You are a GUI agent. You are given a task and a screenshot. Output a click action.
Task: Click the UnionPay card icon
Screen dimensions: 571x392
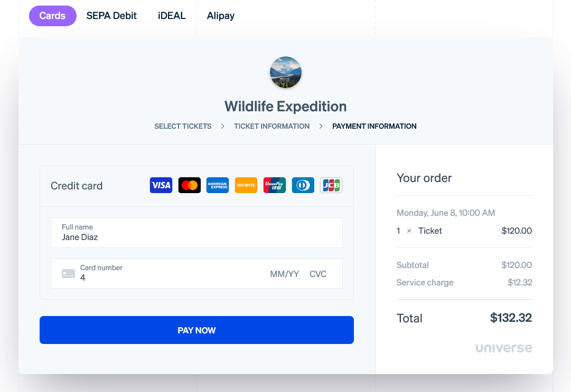[x=275, y=185]
